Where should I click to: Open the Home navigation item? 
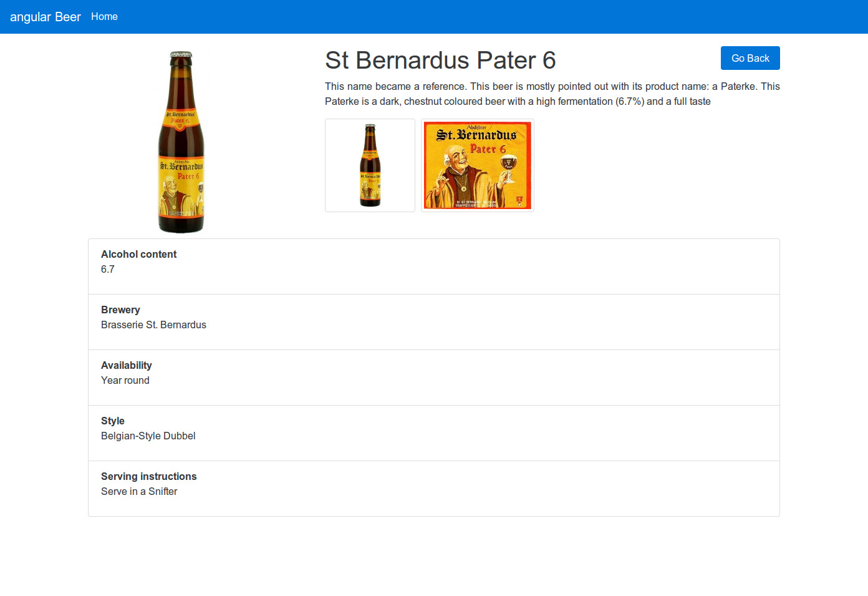(x=104, y=17)
